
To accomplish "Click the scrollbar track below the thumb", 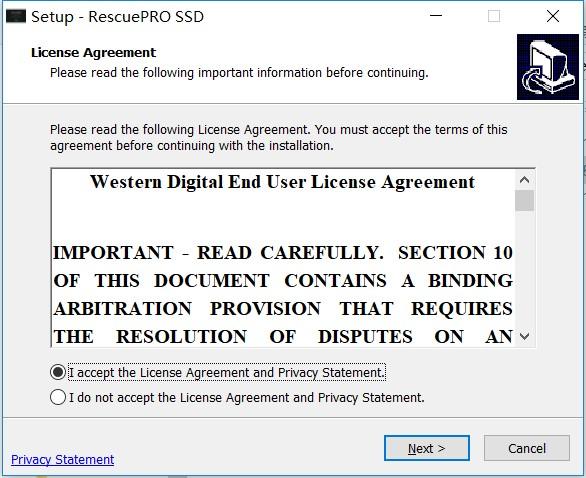I will pyautogui.click(x=524, y=269).
